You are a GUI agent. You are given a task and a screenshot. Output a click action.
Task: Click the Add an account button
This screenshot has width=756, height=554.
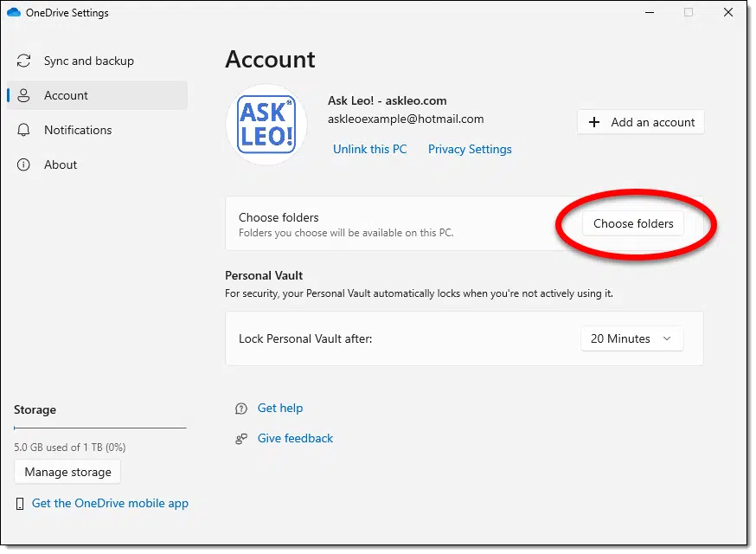[x=640, y=122]
